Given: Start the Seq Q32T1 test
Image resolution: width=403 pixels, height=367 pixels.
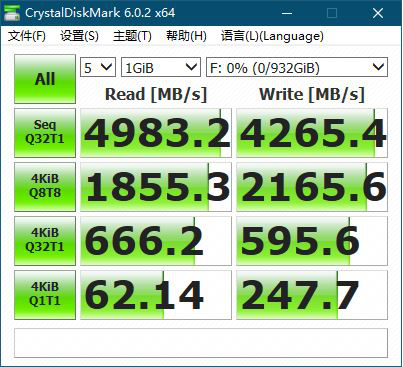Looking at the screenshot, I should (45, 133).
